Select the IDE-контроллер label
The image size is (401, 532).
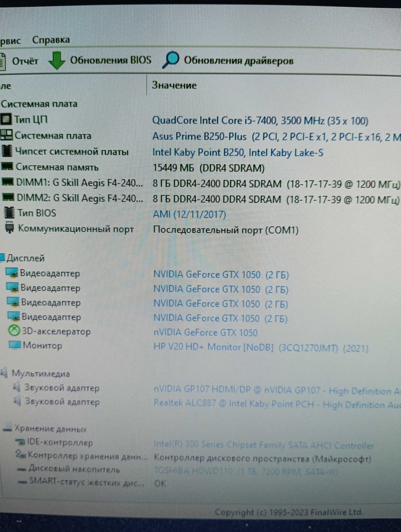tap(60, 442)
